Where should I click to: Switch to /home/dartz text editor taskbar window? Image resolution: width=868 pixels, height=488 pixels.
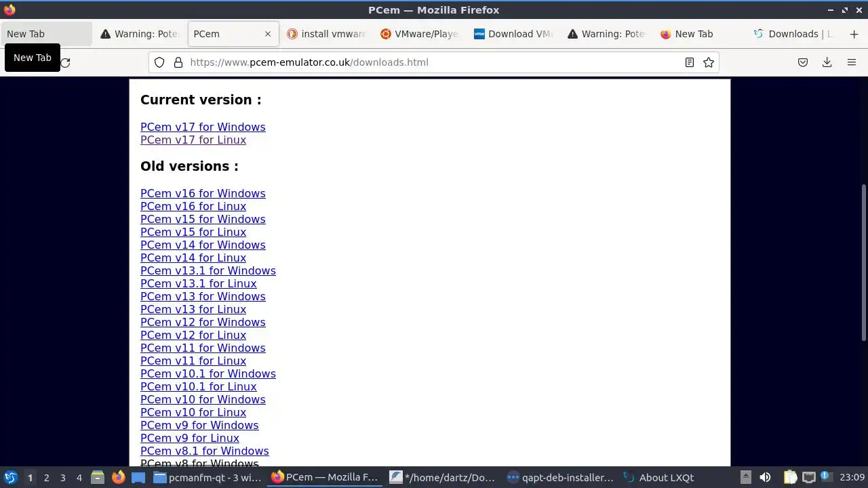tap(443, 477)
